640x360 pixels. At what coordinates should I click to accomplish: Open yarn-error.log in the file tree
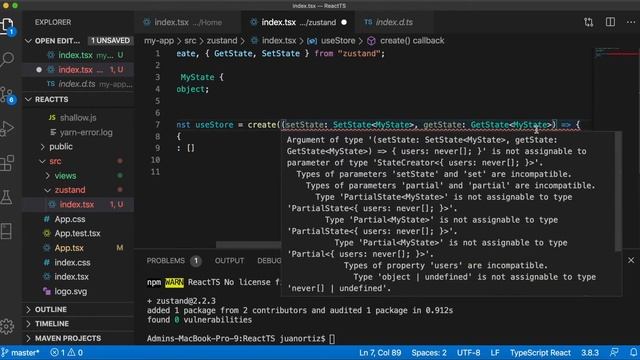[86, 133]
